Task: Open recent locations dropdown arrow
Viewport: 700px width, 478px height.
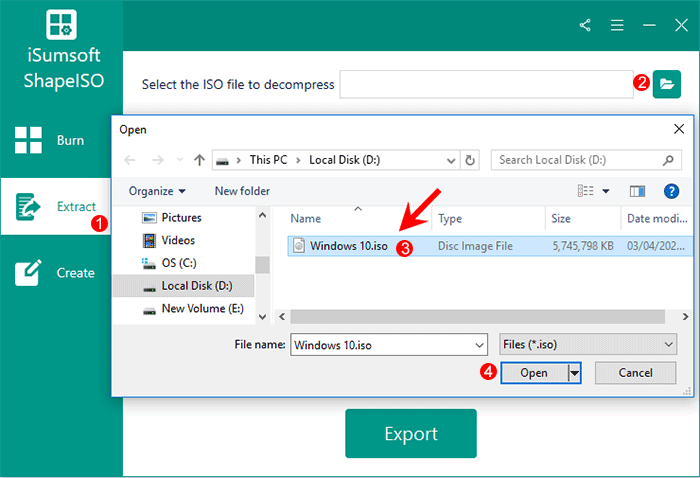Action: 179,160
